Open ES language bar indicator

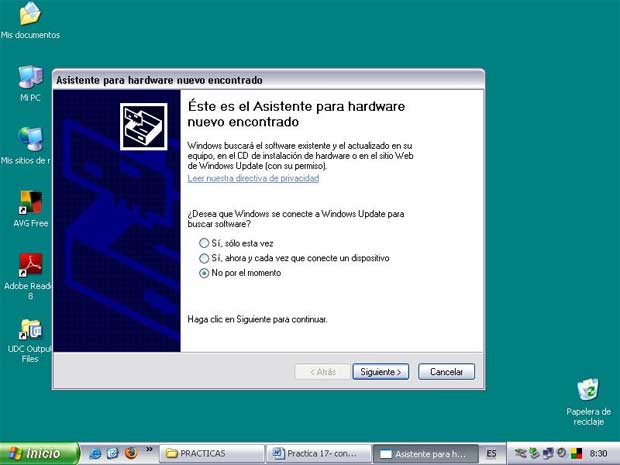coord(491,454)
